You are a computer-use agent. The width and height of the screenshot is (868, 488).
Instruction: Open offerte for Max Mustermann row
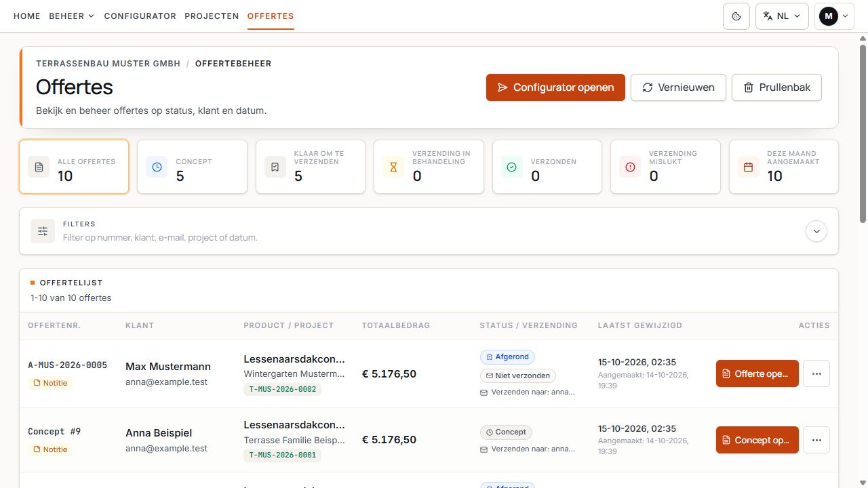pos(757,373)
